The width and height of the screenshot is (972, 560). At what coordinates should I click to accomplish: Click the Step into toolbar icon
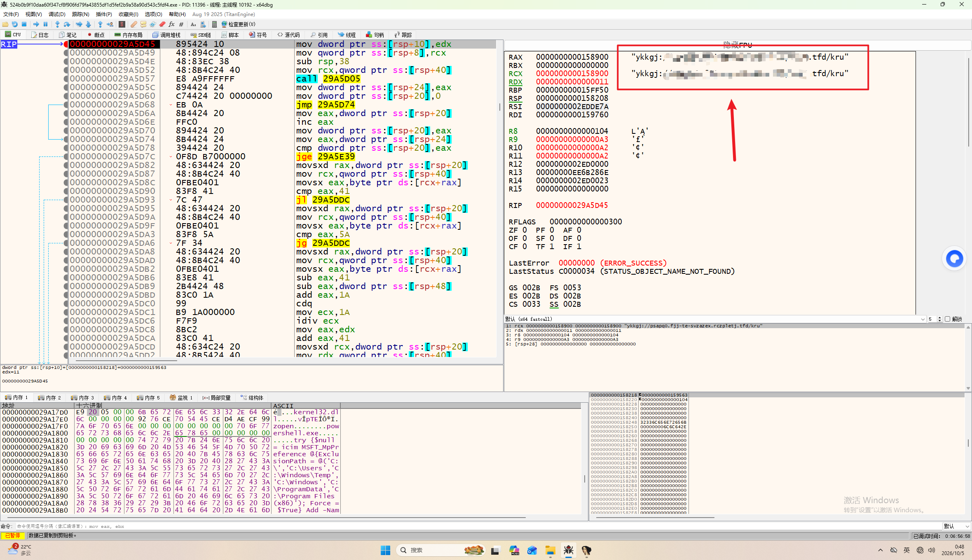(57, 24)
